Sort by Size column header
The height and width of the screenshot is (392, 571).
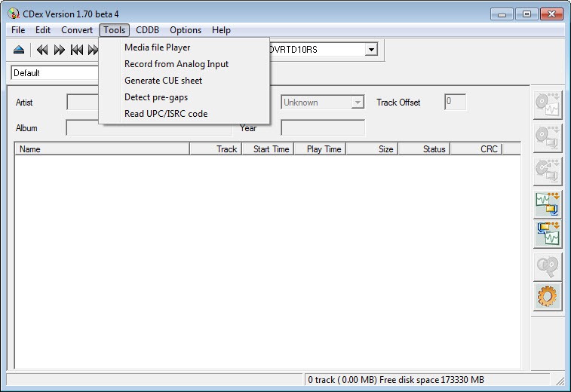click(372, 149)
